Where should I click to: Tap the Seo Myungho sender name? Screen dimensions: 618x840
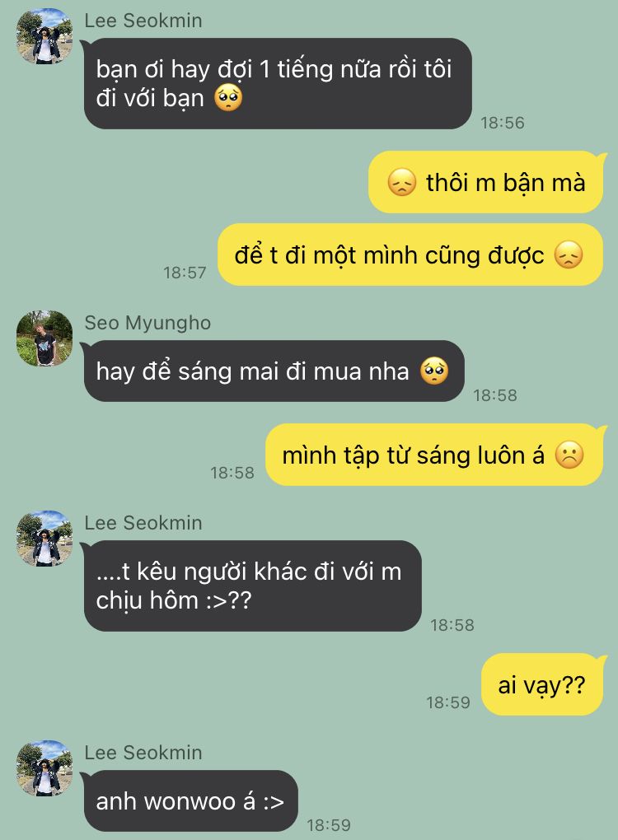pyautogui.click(x=147, y=323)
